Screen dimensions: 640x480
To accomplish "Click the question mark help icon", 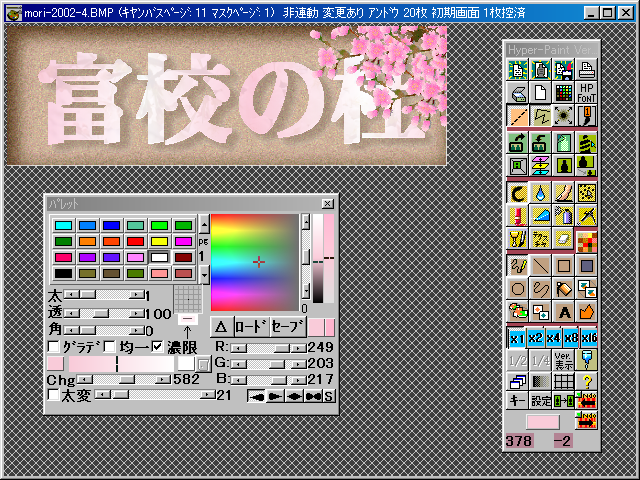I will tap(587, 381).
